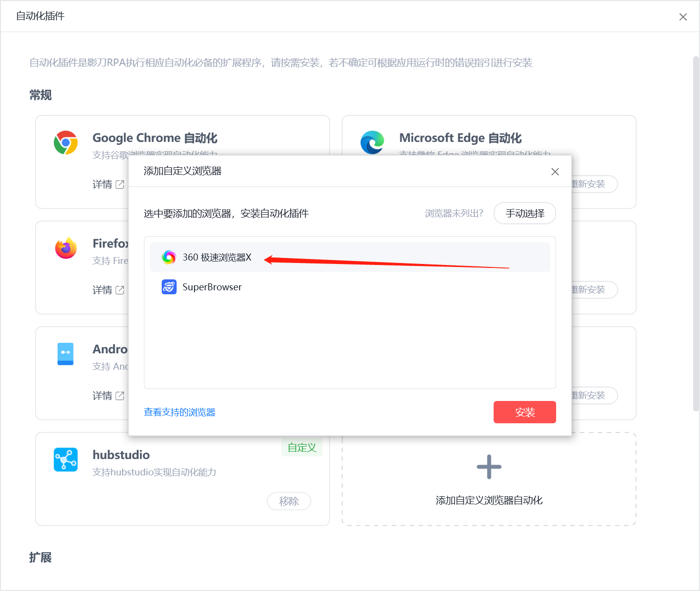Click 移除 on the hubstudio card

click(x=289, y=501)
